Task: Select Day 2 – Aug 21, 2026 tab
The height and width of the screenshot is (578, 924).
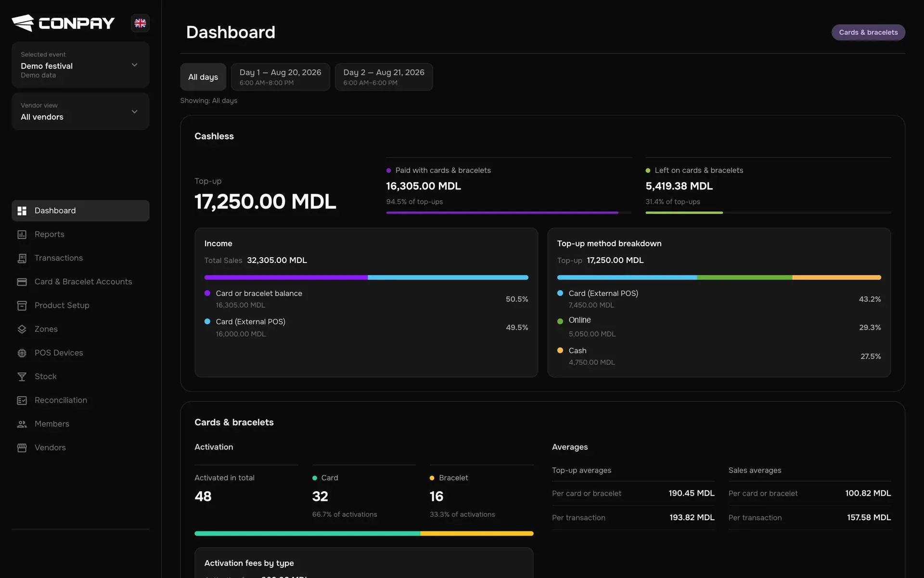Action: (x=384, y=77)
